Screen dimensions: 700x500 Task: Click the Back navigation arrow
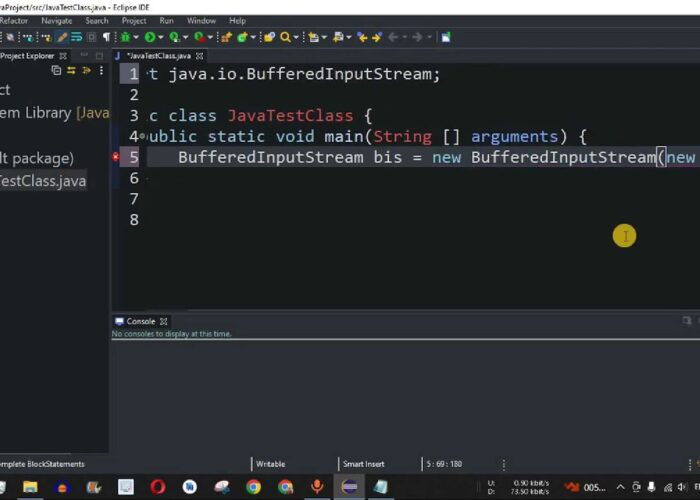click(x=393, y=37)
